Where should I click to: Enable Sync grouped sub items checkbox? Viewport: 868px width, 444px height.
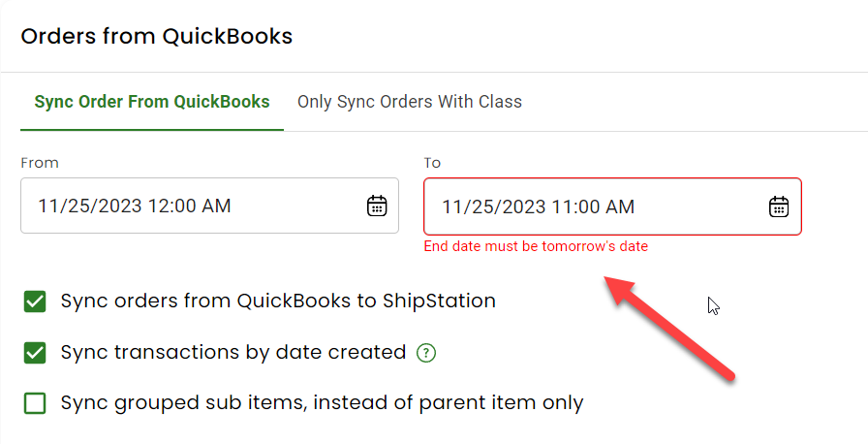pos(35,403)
